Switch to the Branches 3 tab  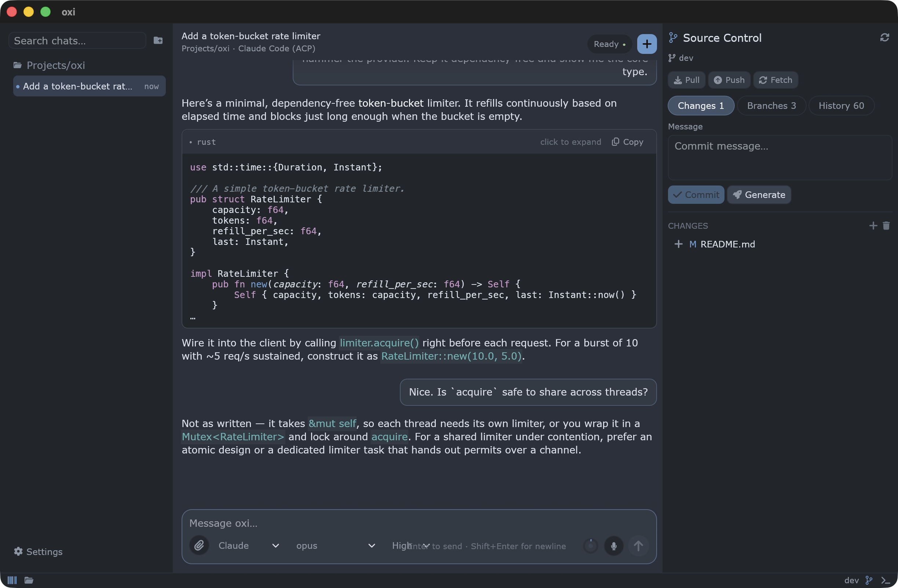click(771, 106)
